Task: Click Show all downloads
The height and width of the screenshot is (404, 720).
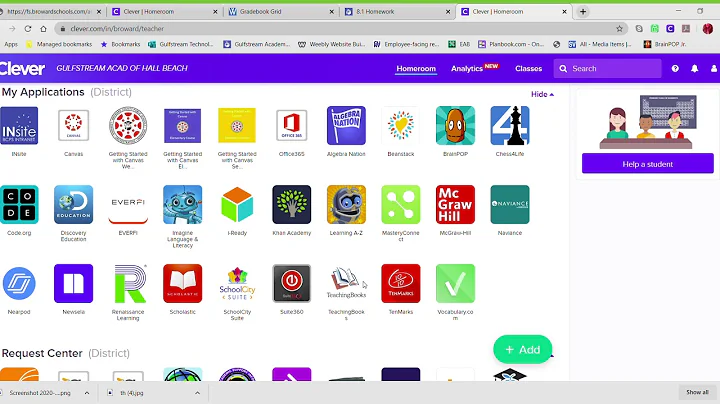Action: coord(697,393)
